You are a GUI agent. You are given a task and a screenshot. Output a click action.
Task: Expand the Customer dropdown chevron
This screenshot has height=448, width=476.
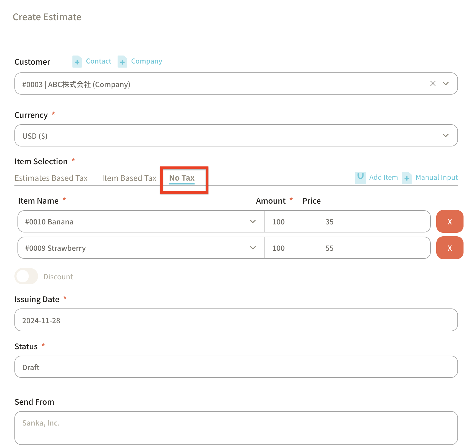pos(446,83)
